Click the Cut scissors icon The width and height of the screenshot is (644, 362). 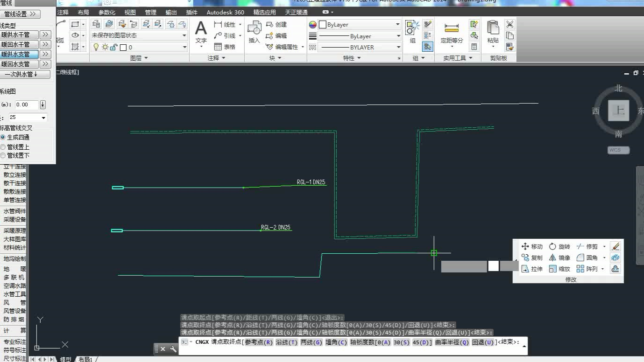[510, 24]
